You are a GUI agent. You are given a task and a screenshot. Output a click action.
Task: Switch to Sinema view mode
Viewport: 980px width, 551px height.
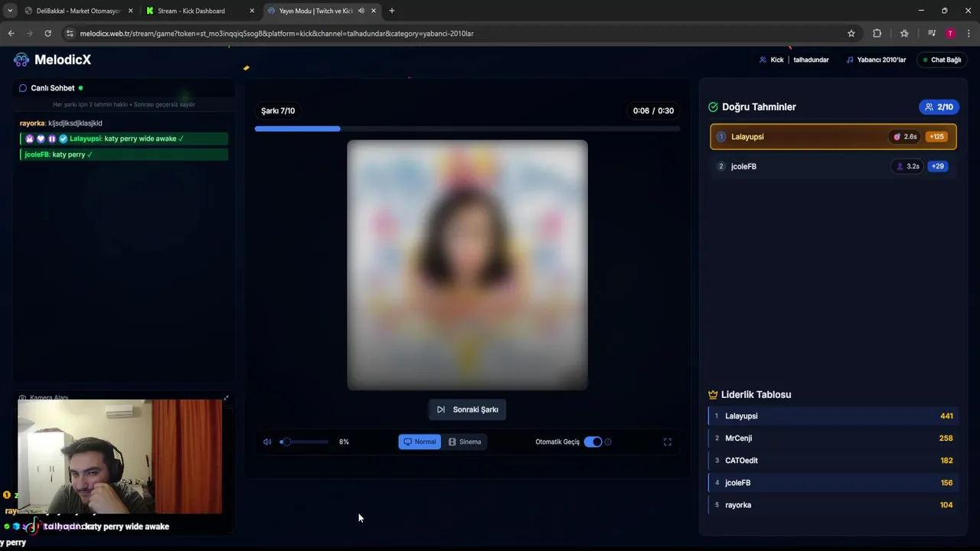[x=465, y=442]
